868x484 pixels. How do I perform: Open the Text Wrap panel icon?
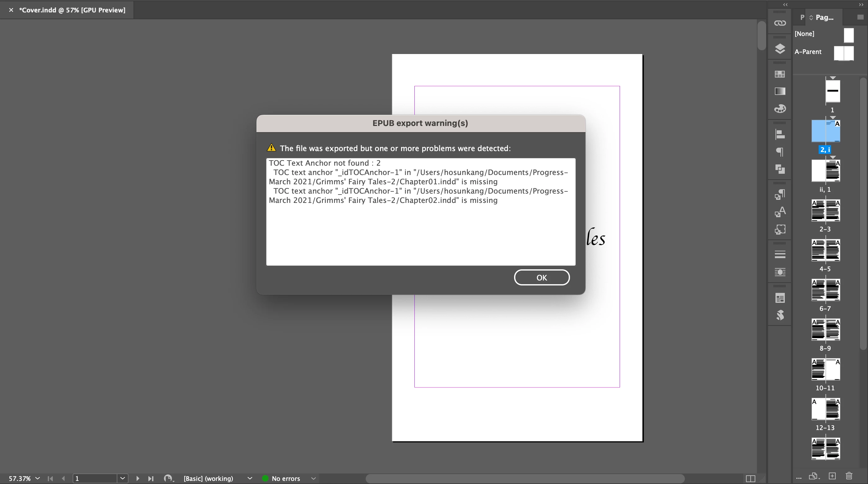pyautogui.click(x=780, y=272)
